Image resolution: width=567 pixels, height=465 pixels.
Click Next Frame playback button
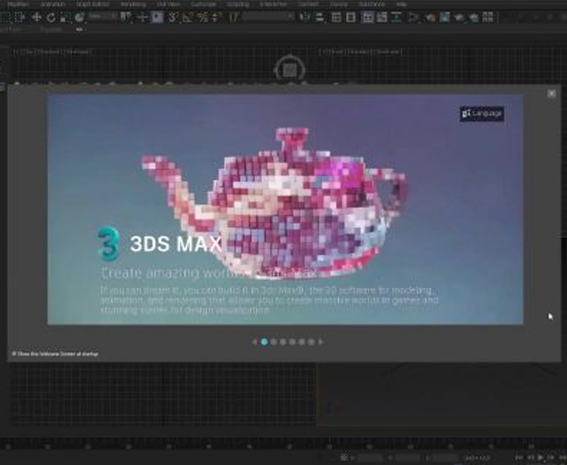pyautogui.click(x=551, y=458)
